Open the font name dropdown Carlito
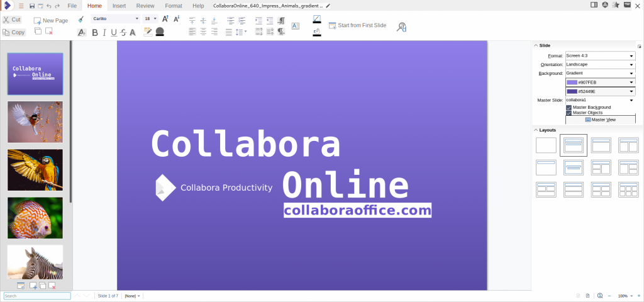Image resolution: width=644 pixels, height=302 pixels. coord(116,19)
